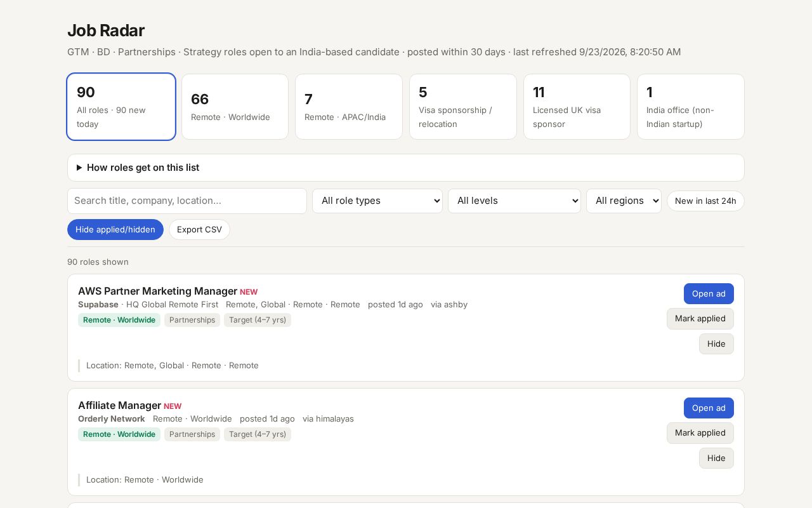Screen dimensions: 812x508
Task: Click 'via himalayas' source text
Action: point(328,419)
